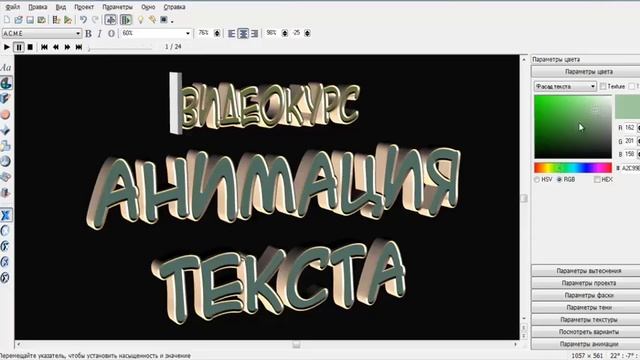The image size is (640, 360).
Task: Step forward one frame
Action: (67, 47)
